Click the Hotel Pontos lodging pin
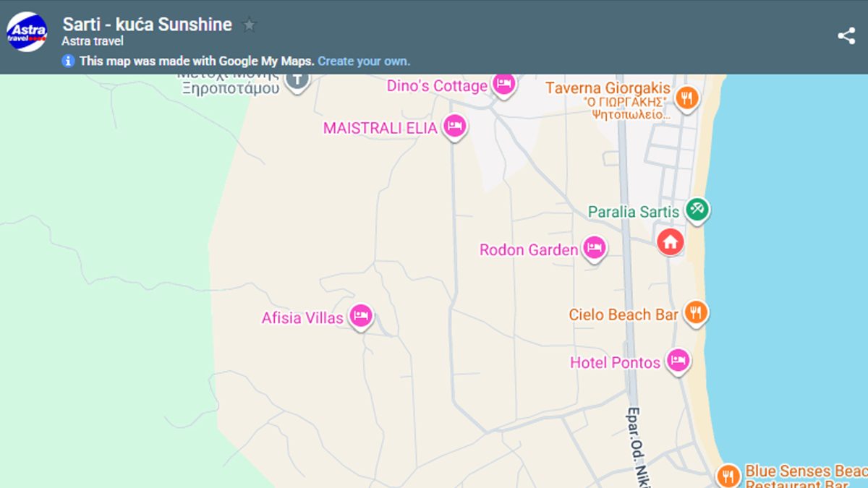868x488 pixels. pyautogui.click(x=678, y=359)
